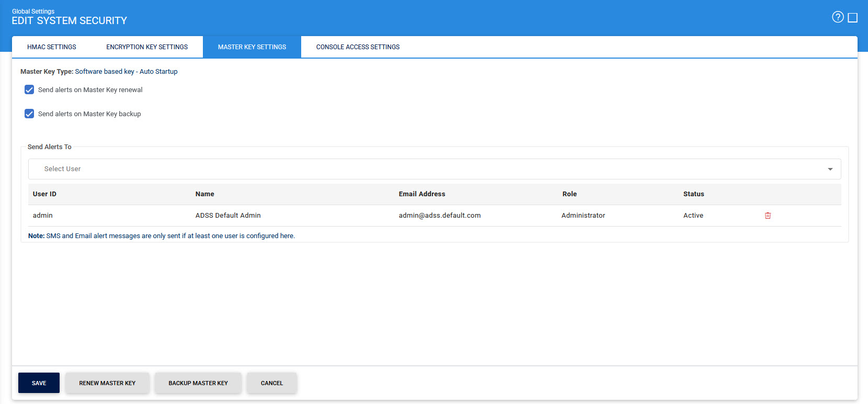This screenshot has height=404, width=868.
Task: Delete the admin user with trash icon
Action: [768, 216]
